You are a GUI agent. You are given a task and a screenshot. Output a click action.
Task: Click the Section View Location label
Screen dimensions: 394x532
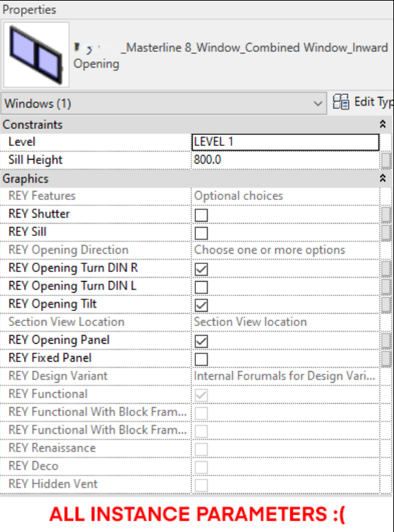point(66,322)
